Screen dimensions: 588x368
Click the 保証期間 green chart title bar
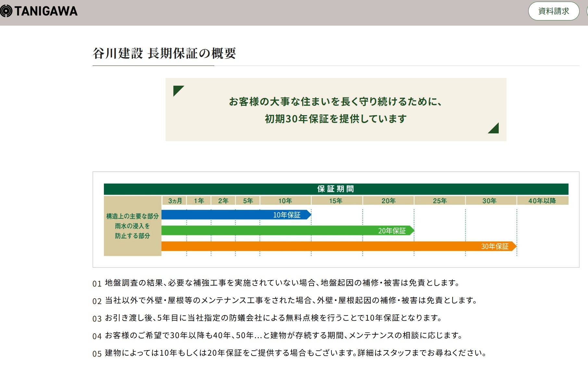[336, 189]
